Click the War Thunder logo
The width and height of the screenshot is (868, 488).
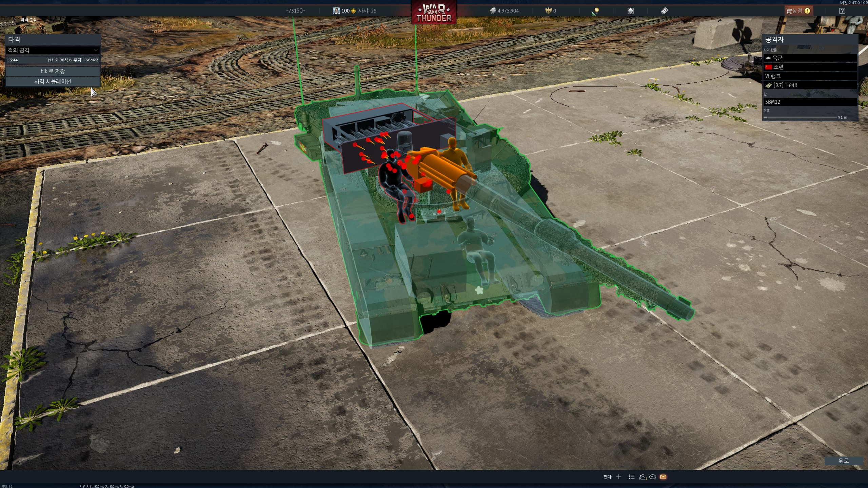pos(434,13)
